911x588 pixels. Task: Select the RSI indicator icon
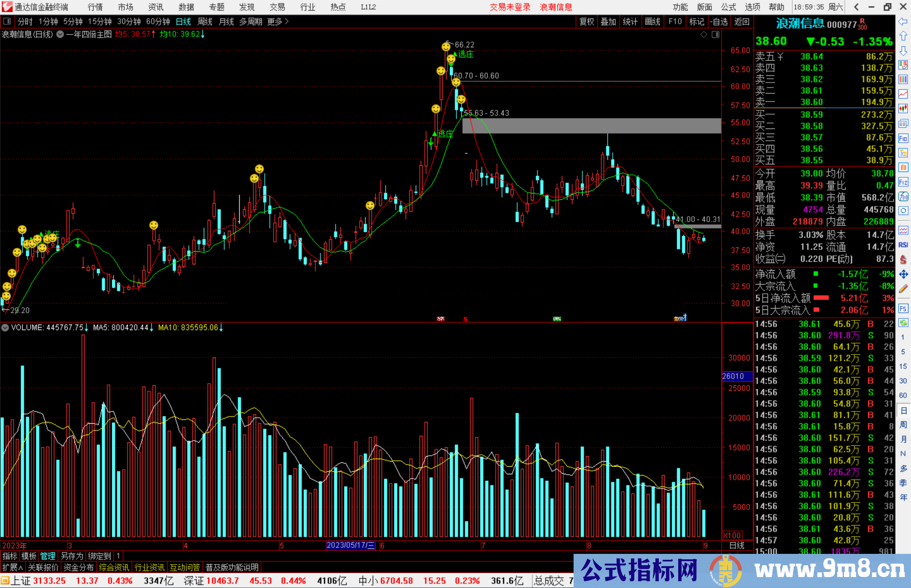[x=903, y=245]
